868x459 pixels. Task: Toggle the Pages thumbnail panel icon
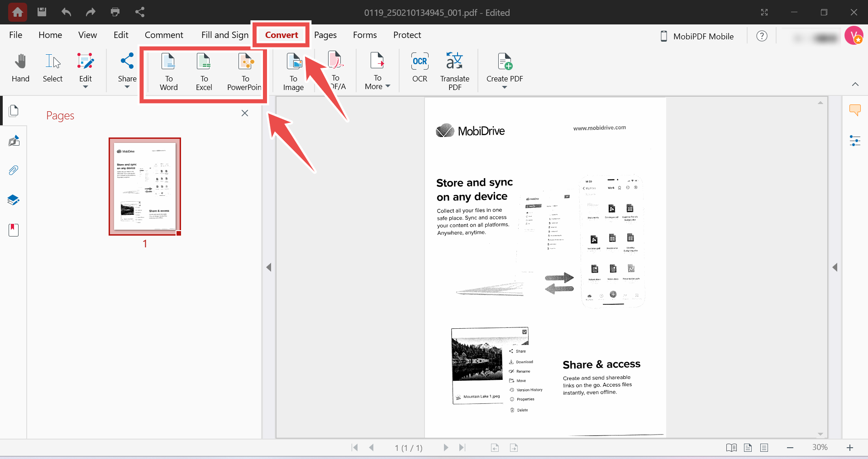pos(14,111)
